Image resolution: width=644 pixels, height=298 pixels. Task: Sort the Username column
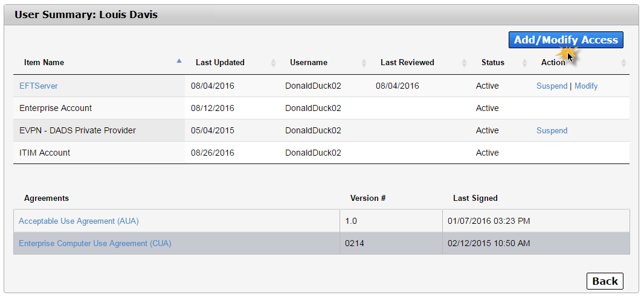pyautogui.click(x=364, y=63)
